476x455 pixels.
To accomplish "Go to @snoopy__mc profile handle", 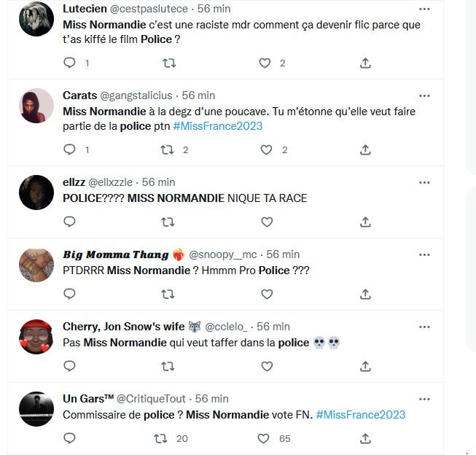I will (225, 254).
